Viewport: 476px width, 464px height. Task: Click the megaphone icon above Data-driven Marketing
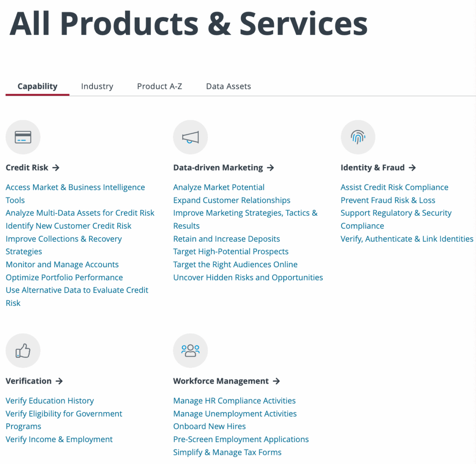pyautogui.click(x=190, y=137)
